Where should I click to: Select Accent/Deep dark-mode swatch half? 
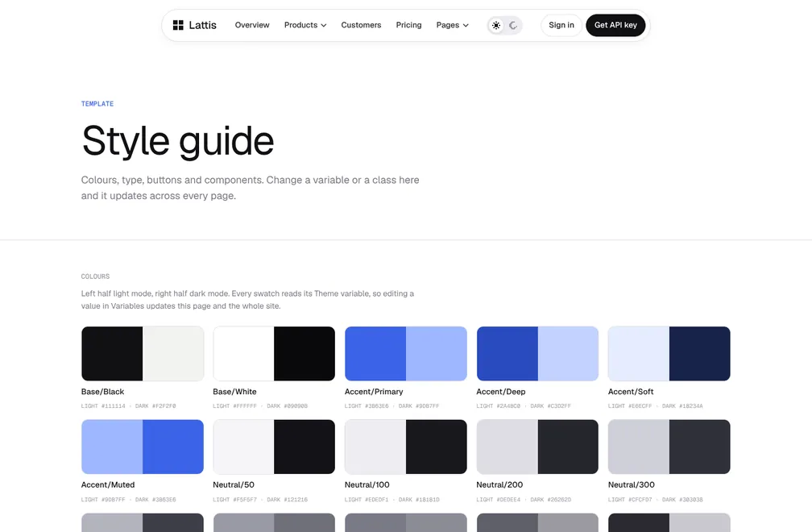point(568,354)
